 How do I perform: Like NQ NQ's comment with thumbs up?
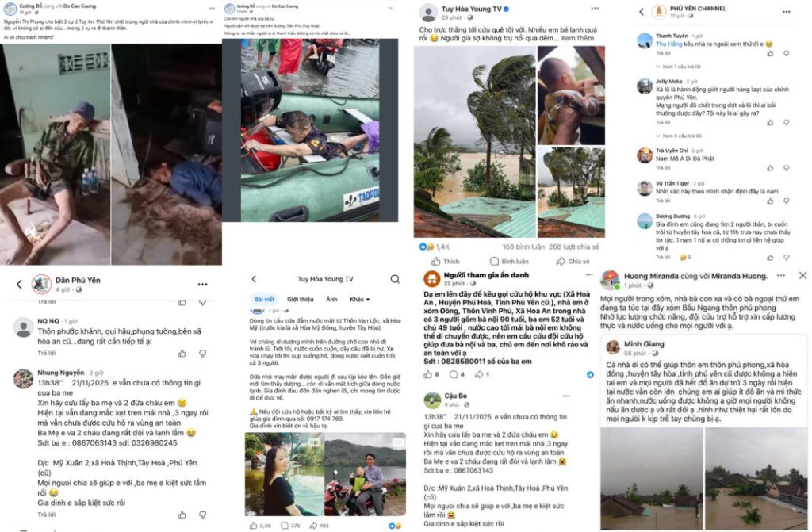182,354
